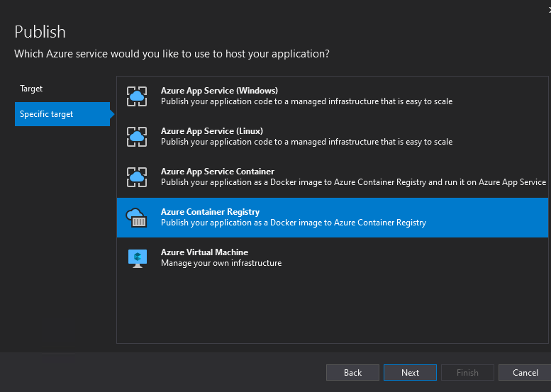Click the Azure Virtual Machine monitor icon
The image size is (551, 392).
coord(136,258)
